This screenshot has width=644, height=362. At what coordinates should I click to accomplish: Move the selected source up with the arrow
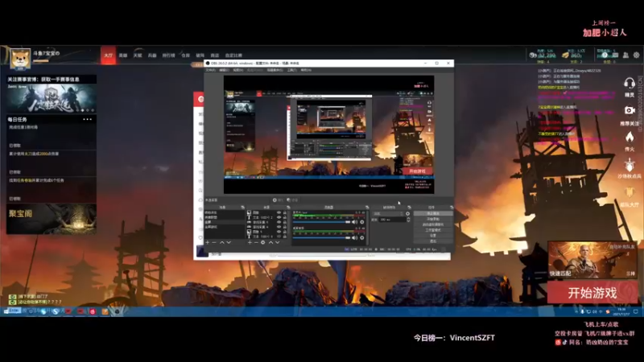click(x=270, y=243)
